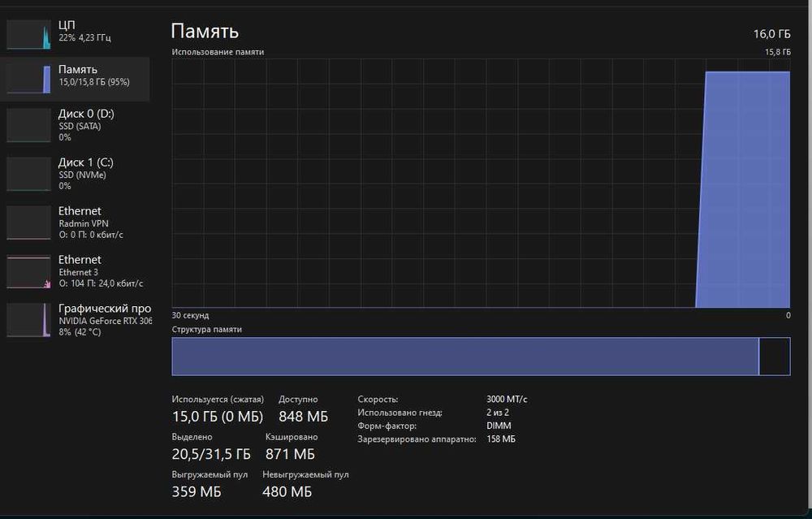Click the CPU mini graph thumbnail
Screen dimensions: 812x519
tap(28, 35)
